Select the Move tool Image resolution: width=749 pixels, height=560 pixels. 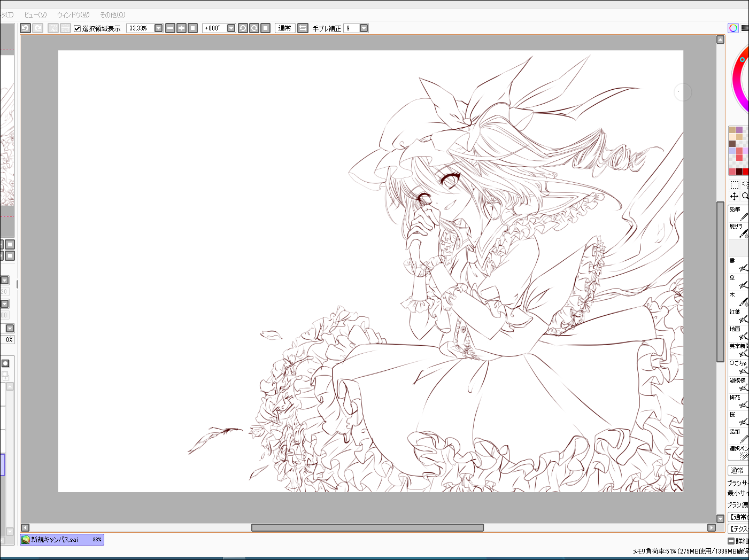tap(735, 197)
